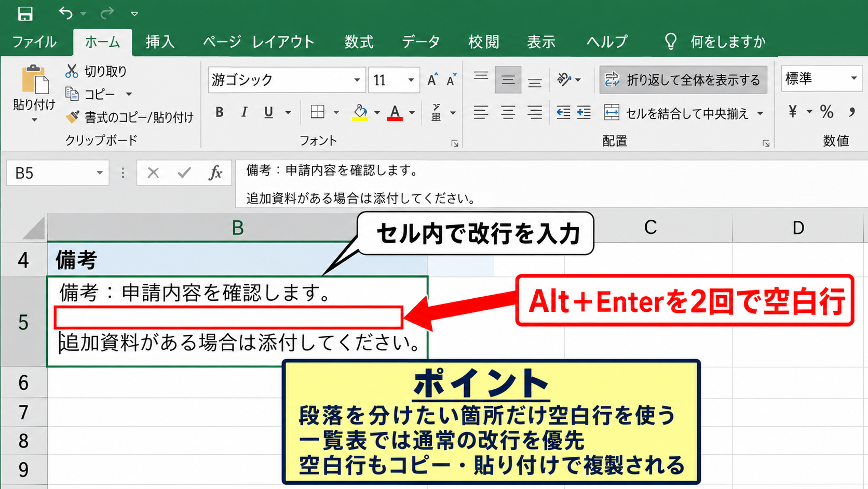Click the align right icon

point(535,112)
